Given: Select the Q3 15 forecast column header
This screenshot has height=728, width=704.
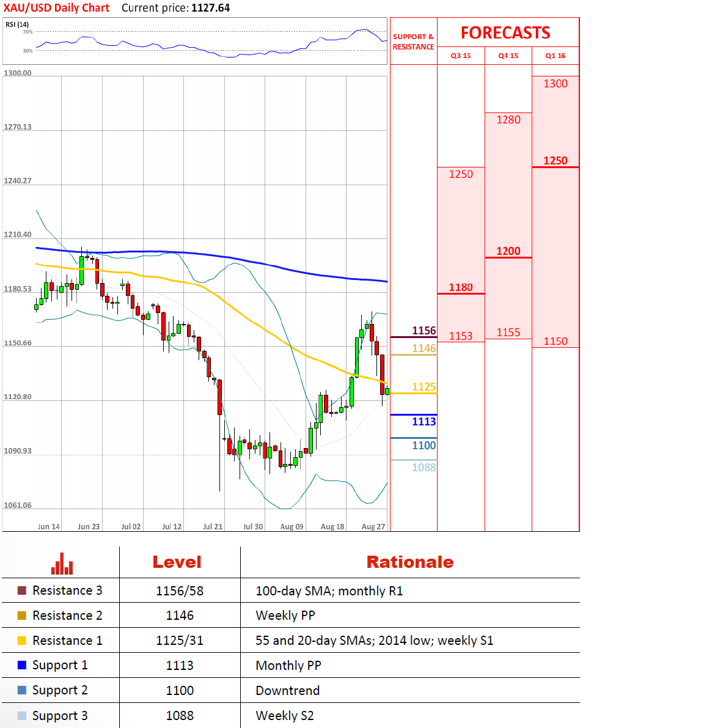Looking at the screenshot, I should coord(461,56).
